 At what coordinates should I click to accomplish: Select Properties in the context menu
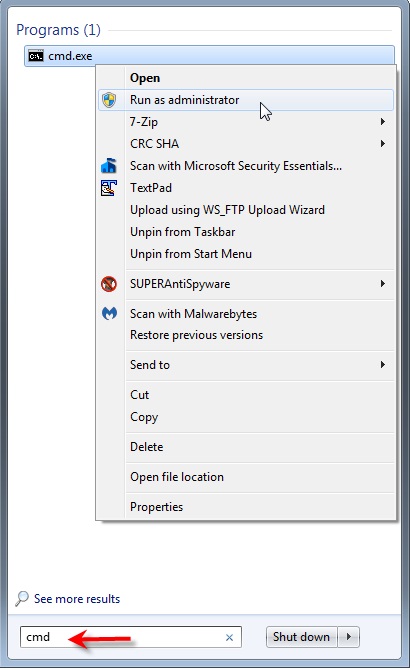(156, 507)
